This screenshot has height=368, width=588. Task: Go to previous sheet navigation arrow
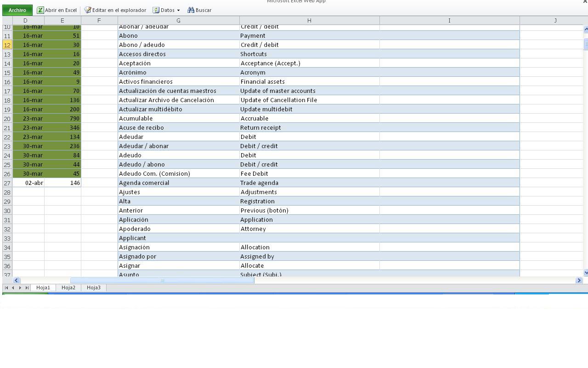13,287
